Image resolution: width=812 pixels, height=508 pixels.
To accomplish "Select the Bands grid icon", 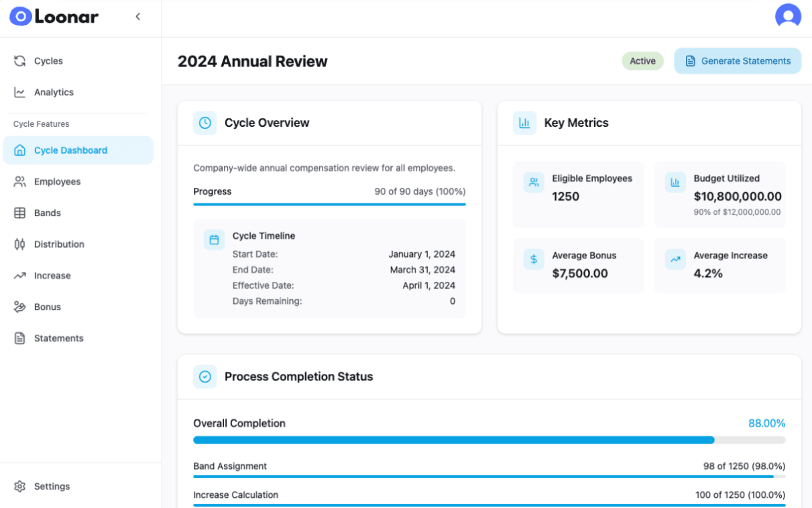I will tap(19, 213).
